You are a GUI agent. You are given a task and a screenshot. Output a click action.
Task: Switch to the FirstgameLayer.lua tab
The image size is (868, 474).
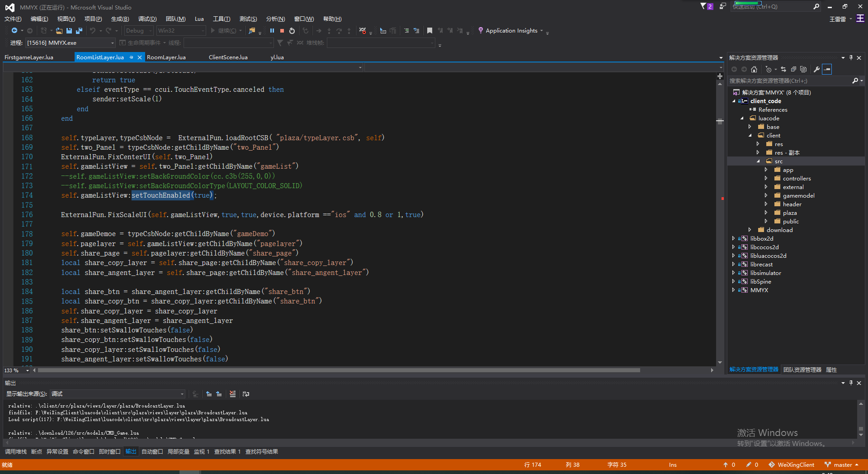coord(29,57)
